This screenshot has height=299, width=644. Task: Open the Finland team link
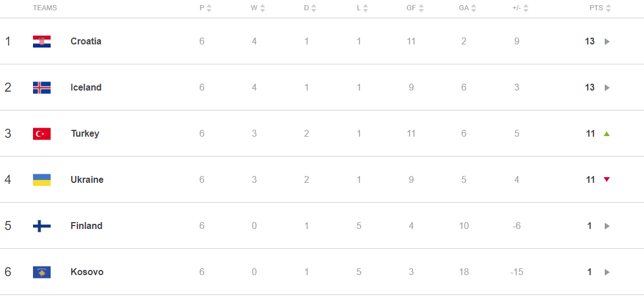click(86, 226)
